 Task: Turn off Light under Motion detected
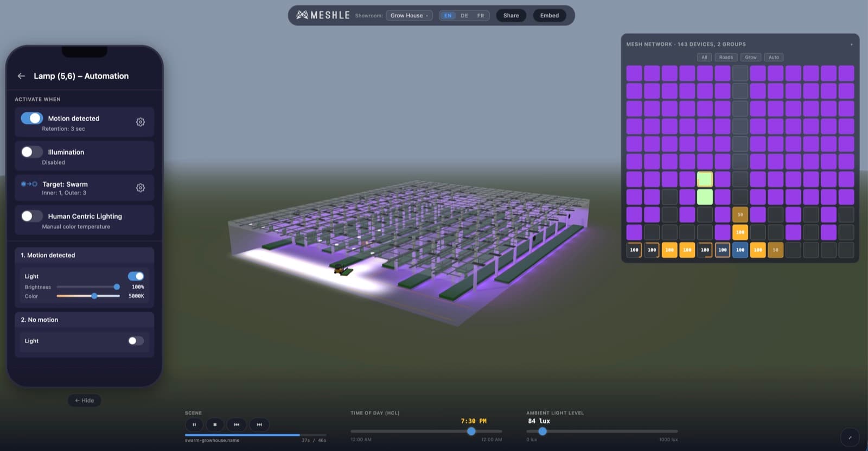pos(136,276)
